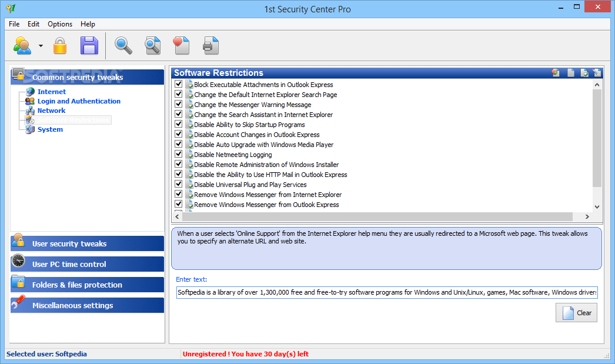This screenshot has width=615, height=364.
Task: Uncheck Block Executable Attachments in Outlook Express
Action: click(179, 84)
